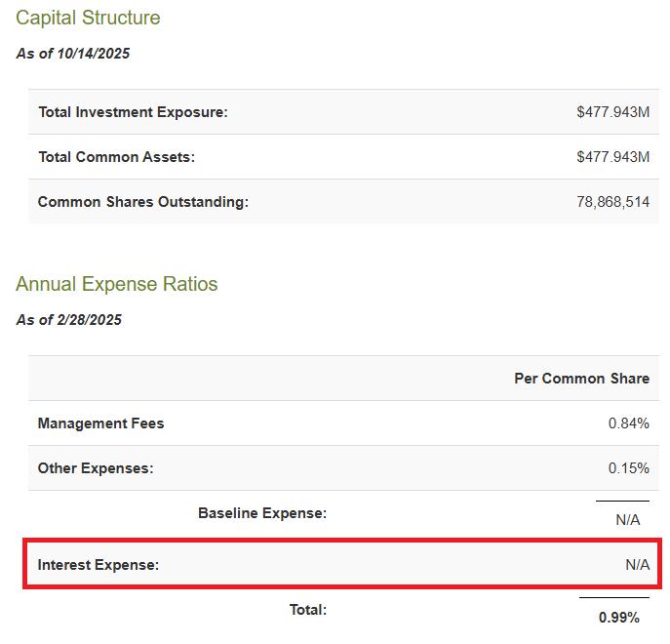Select the Common Shares Outstanding label
The height and width of the screenshot is (644, 670).
[x=143, y=202]
